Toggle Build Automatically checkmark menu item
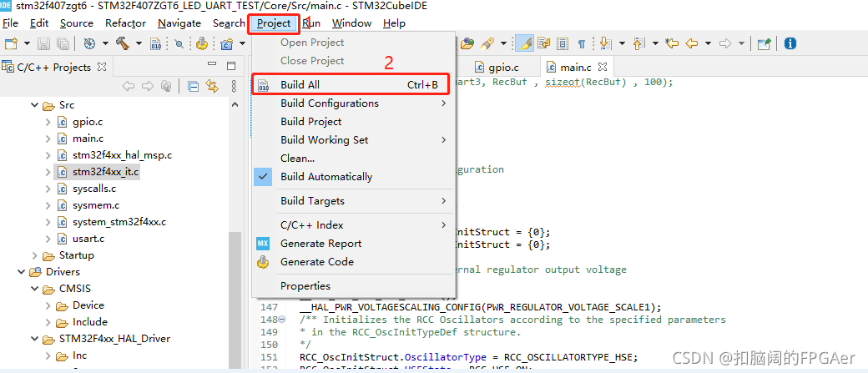The image size is (868, 373). point(353,177)
